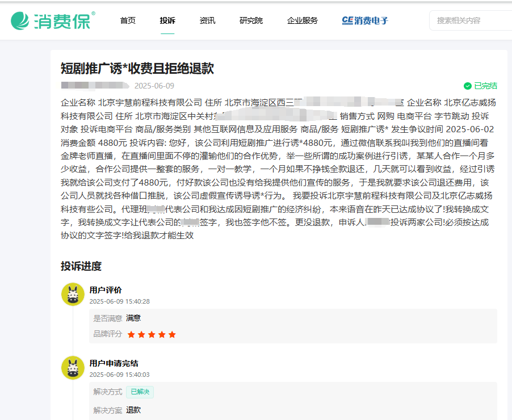Viewport: 512px width, 420px height.
Task: Click the 退款 resolution value
Action: [x=133, y=410]
